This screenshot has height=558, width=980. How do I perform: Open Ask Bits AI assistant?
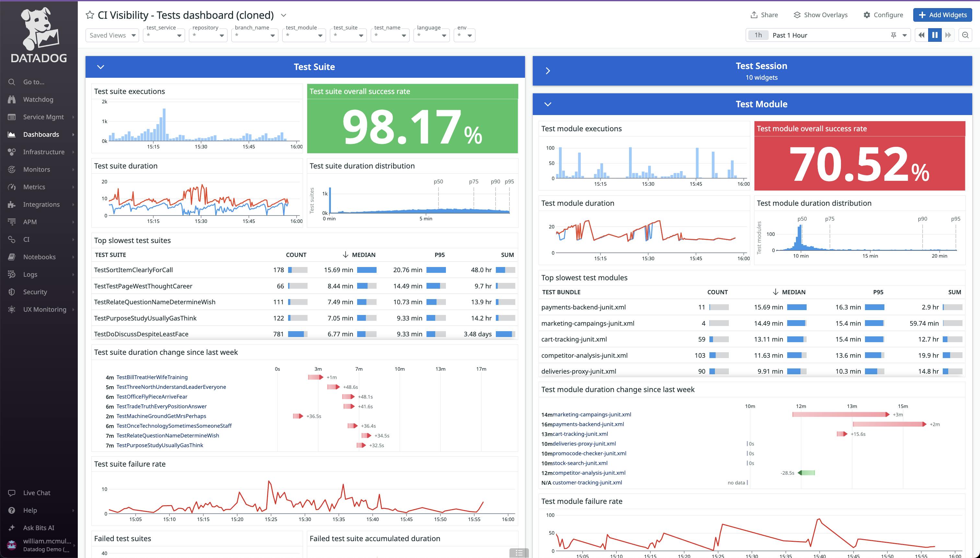tap(38, 528)
